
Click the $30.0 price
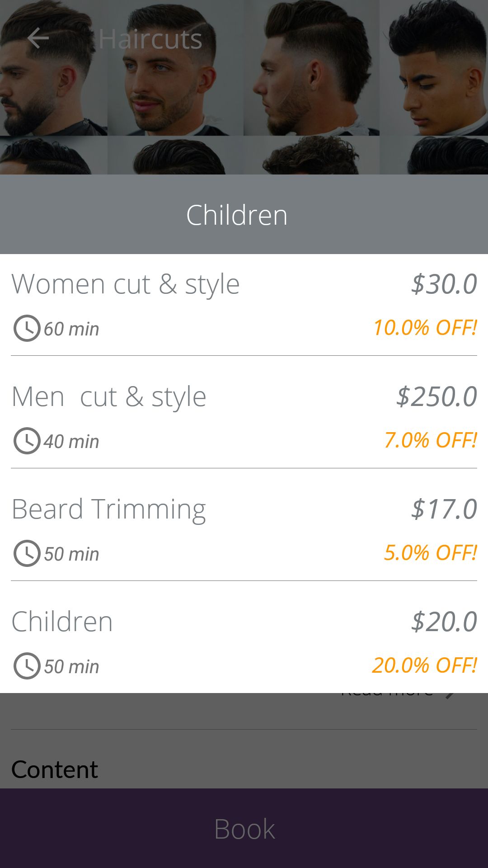pyautogui.click(x=444, y=284)
